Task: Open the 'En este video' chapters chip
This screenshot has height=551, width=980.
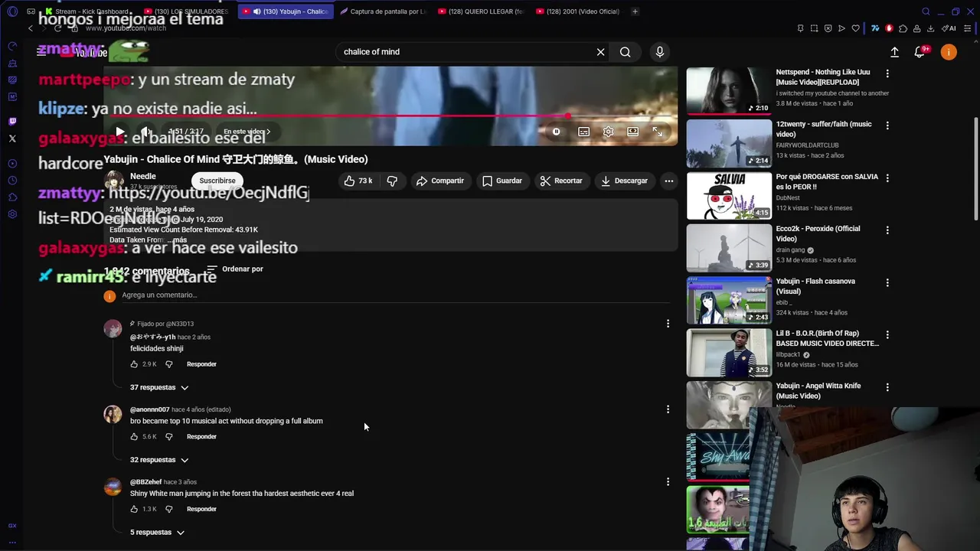Action: coord(247,132)
